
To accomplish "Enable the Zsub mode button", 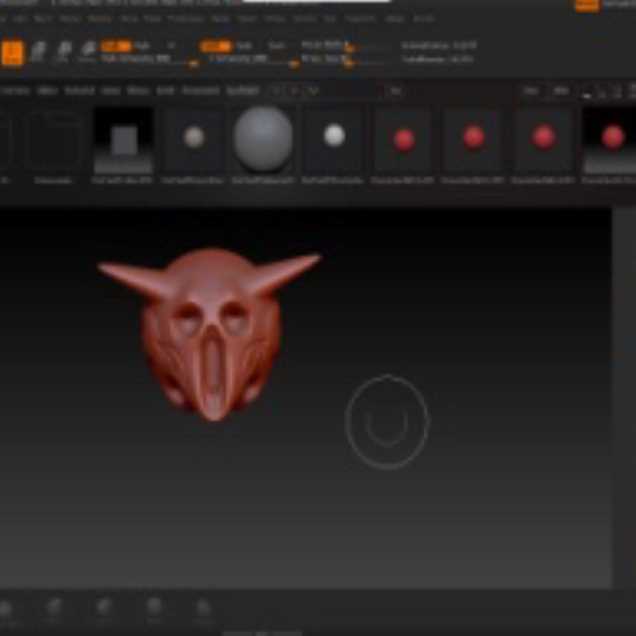I will [x=244, y=46].
